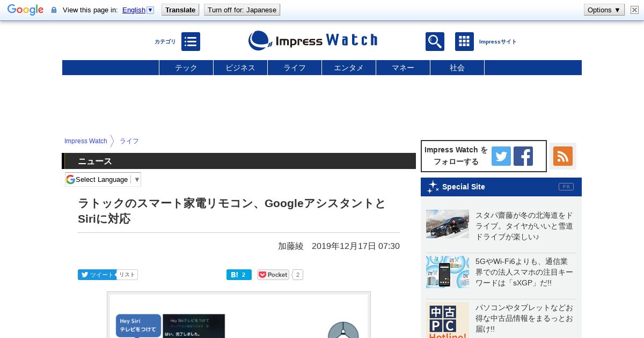Open the site search magnifier icon

pyautogui.click(x=435, y=41)
